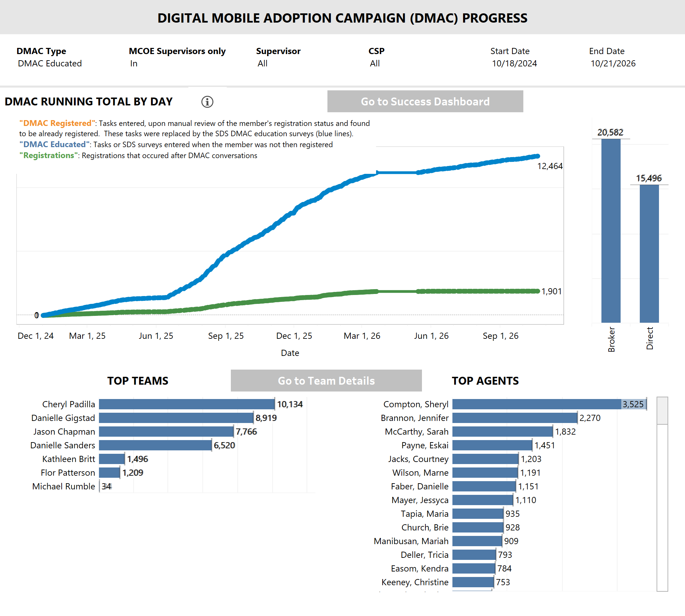Click the Michael Rumble team label
The image size is (685, 616).
[64, 486]
